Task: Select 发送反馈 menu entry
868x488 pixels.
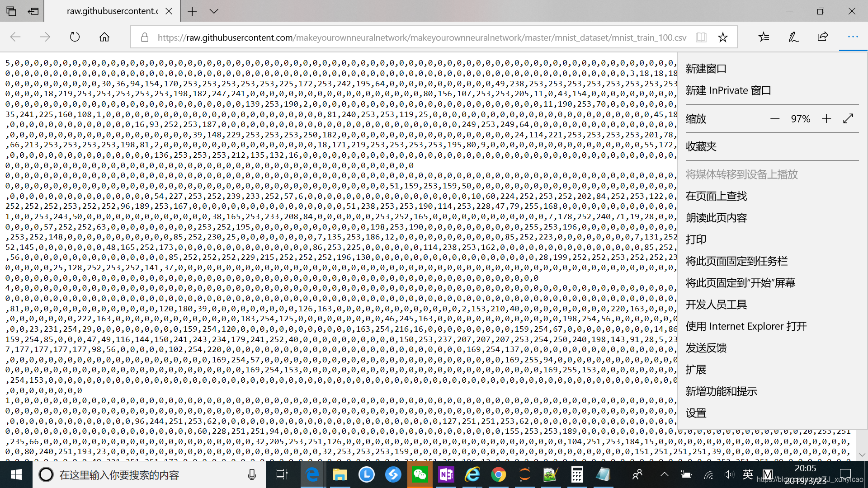Action: 772,348
